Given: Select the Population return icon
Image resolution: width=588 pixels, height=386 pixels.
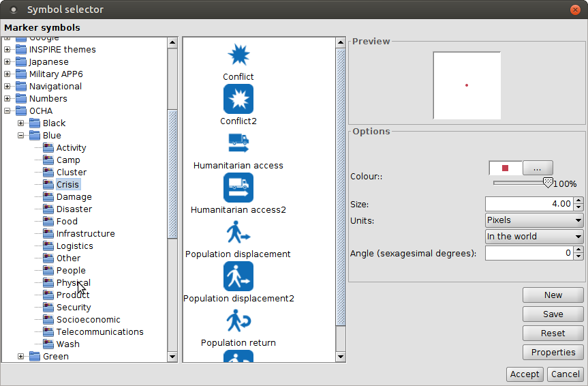Looking at the screenshot, I should point(238,321).
